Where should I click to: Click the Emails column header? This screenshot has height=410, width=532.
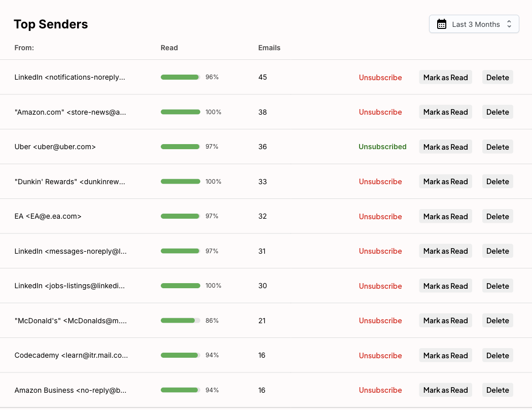[x=269, y=48]
